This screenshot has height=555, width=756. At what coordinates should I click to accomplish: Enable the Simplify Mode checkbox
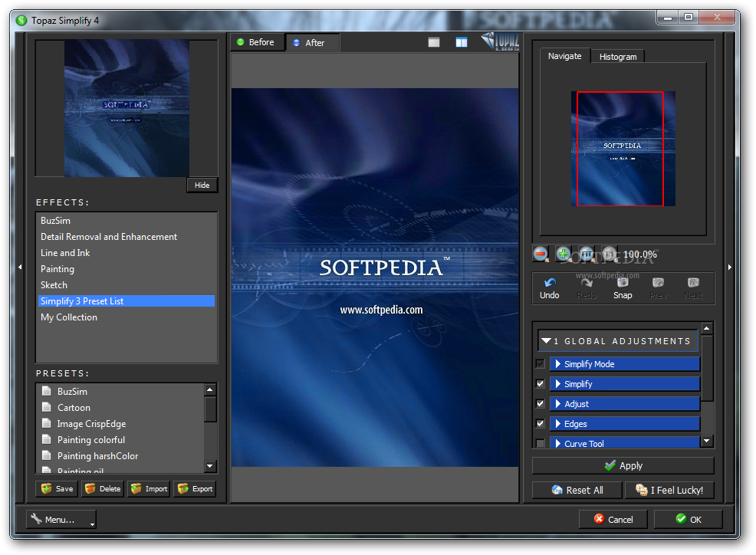click(x=540, y=364)
